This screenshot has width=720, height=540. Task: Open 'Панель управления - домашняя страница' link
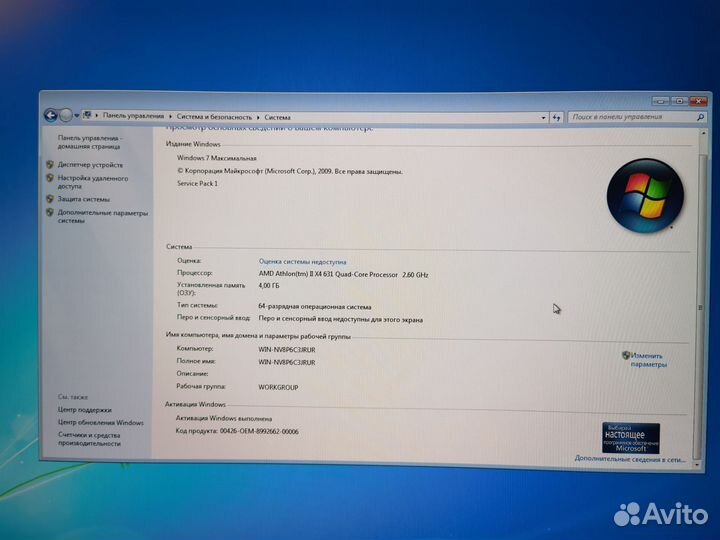(x=90, y=142)
